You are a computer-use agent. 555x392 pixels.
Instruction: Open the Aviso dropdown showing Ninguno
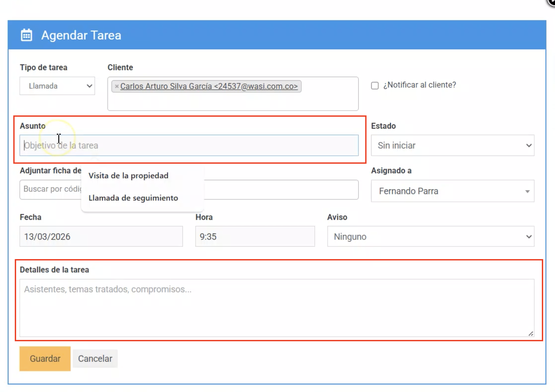[431, 237]
